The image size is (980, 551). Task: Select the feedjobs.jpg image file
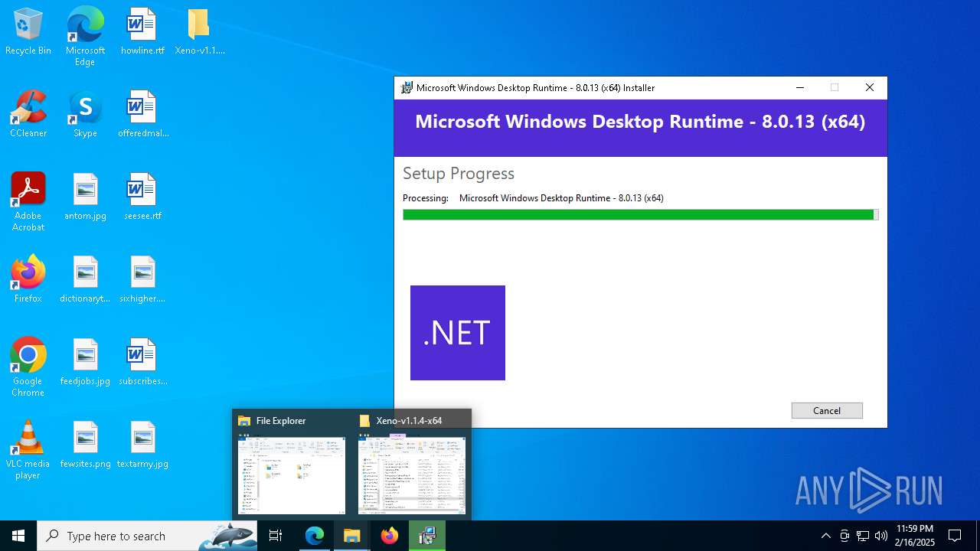(85, 363)
